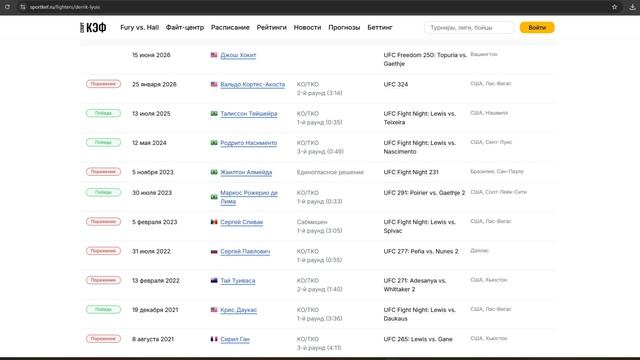Select location text США, Солт-Лейк-Сити

[x=498, y=192]
